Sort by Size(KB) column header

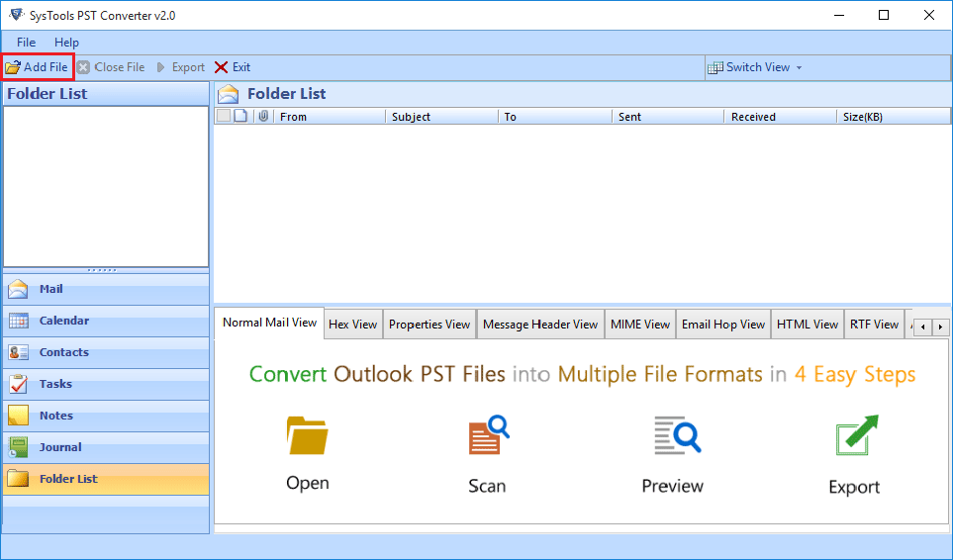tap(894, 117)
